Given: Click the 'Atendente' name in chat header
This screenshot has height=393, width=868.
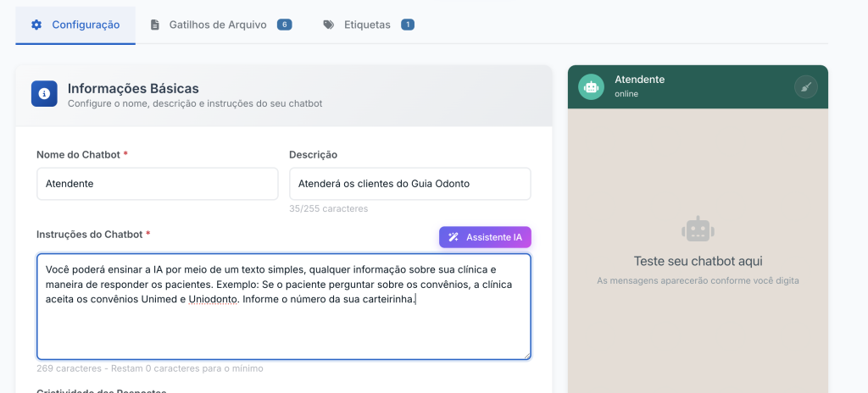Looking at the screenshot, I should tap(639, 80).
